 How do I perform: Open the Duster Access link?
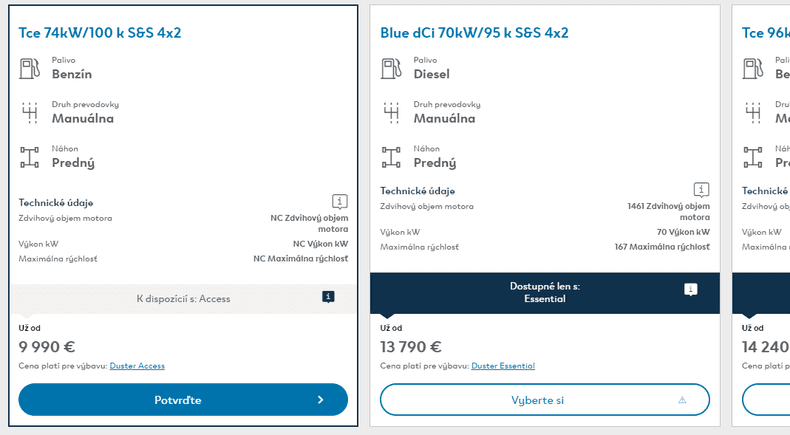137,366
